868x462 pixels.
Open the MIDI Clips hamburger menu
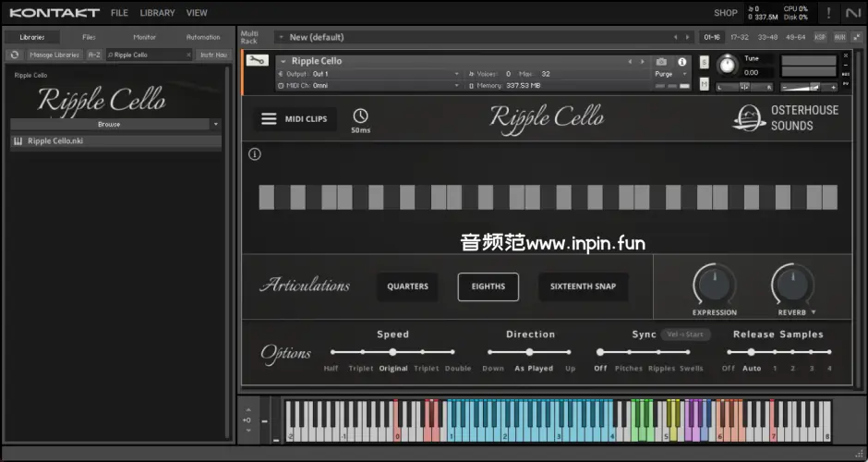tap(269, 119)
